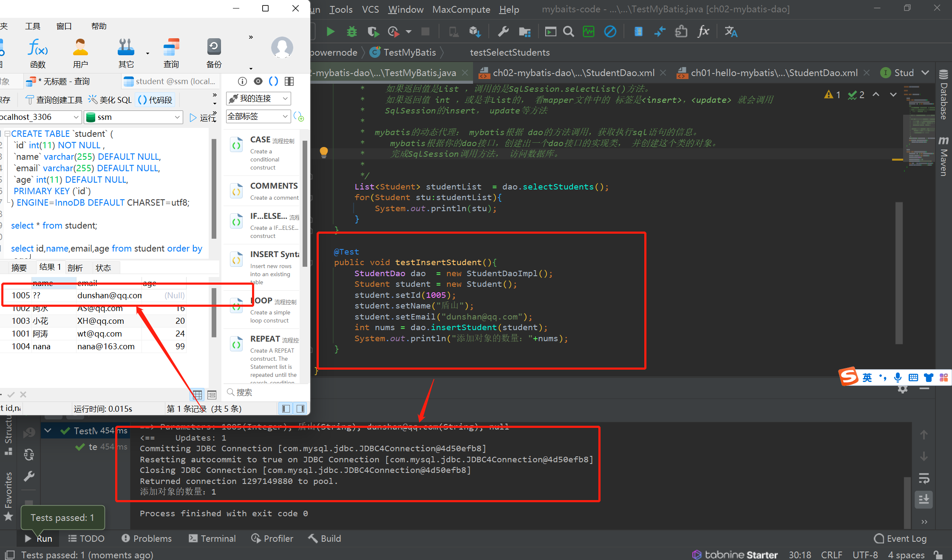This screenshot has width=952, height=560.
Task: Toggle scroll-to-end in the run console
Action: pos(924,499)
